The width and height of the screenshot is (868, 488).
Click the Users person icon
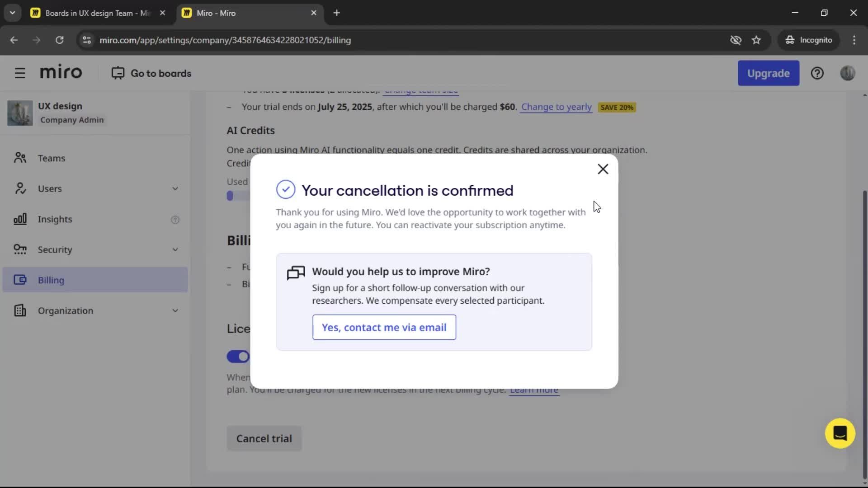[20, 188]
